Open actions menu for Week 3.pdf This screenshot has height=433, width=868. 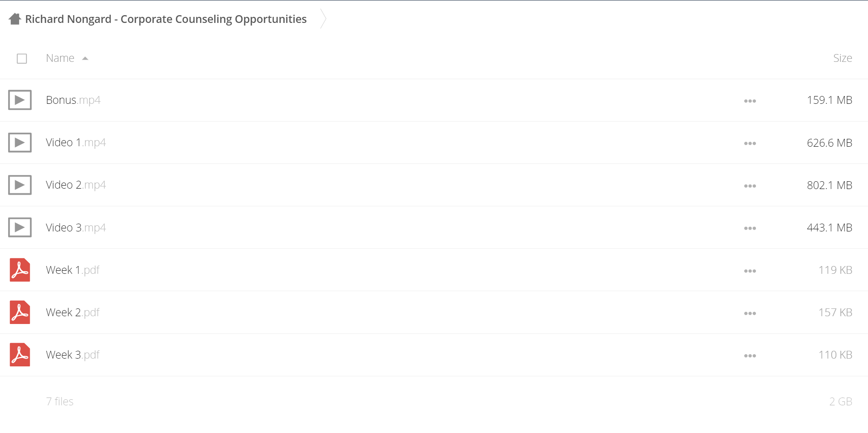(x=750, y=356)
